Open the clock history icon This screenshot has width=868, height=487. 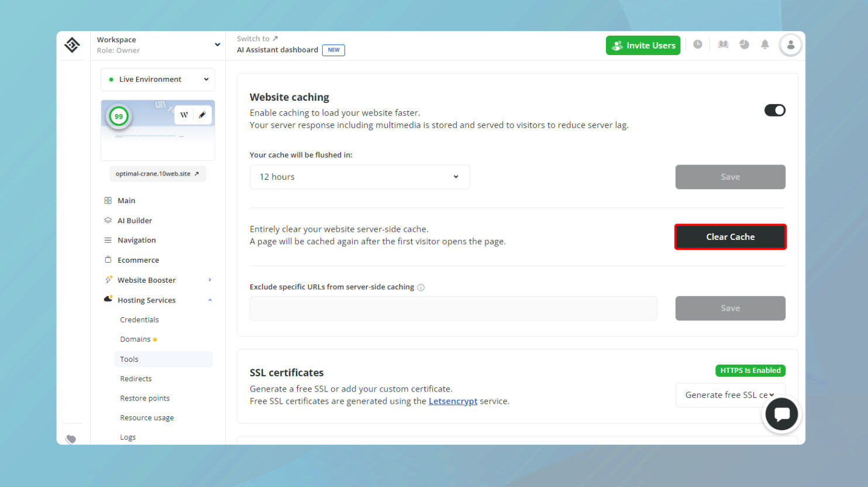697,44
